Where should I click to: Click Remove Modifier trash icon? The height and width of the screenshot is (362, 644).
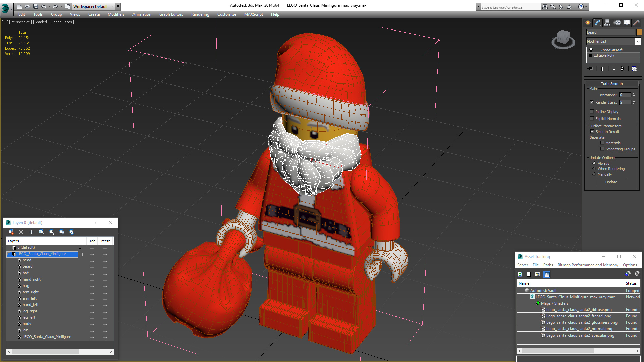[622, 69]
